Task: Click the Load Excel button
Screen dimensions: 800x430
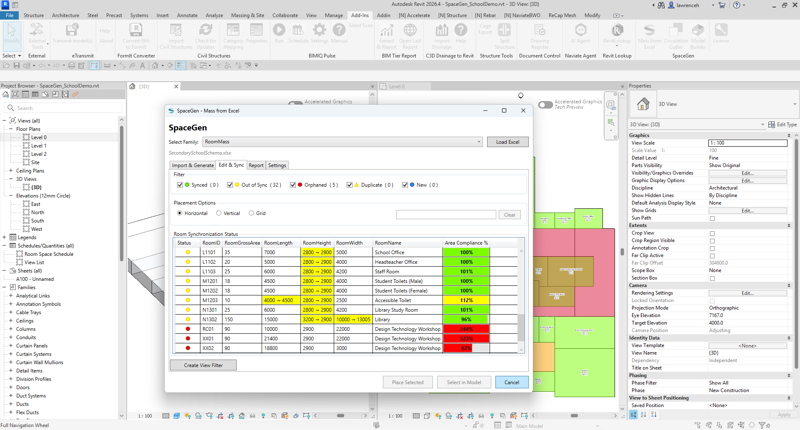Action: [508, 142]
